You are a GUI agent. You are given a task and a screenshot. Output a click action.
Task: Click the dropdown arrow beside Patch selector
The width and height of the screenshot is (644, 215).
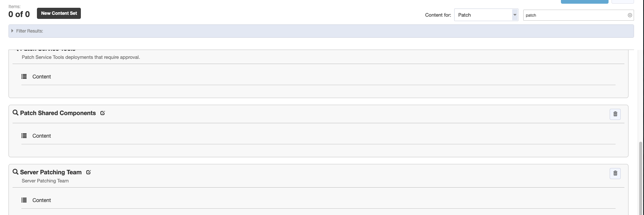click(x=515, y=15)
